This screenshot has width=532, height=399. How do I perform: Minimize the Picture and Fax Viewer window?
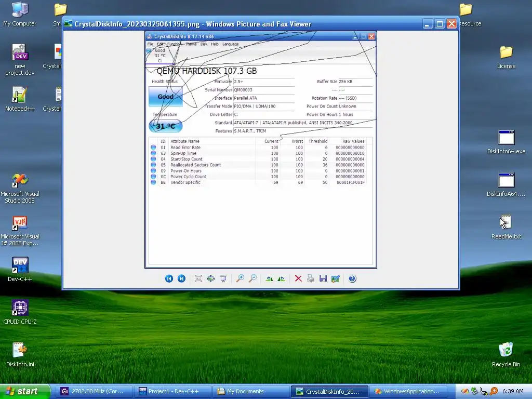pos(428,24)
